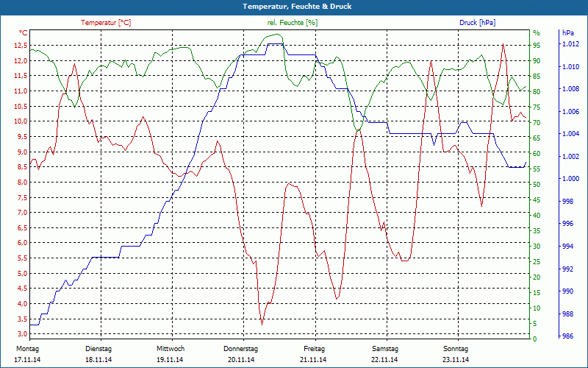Click '1.010' on the blue pressure axis

[x=570, y=67]
